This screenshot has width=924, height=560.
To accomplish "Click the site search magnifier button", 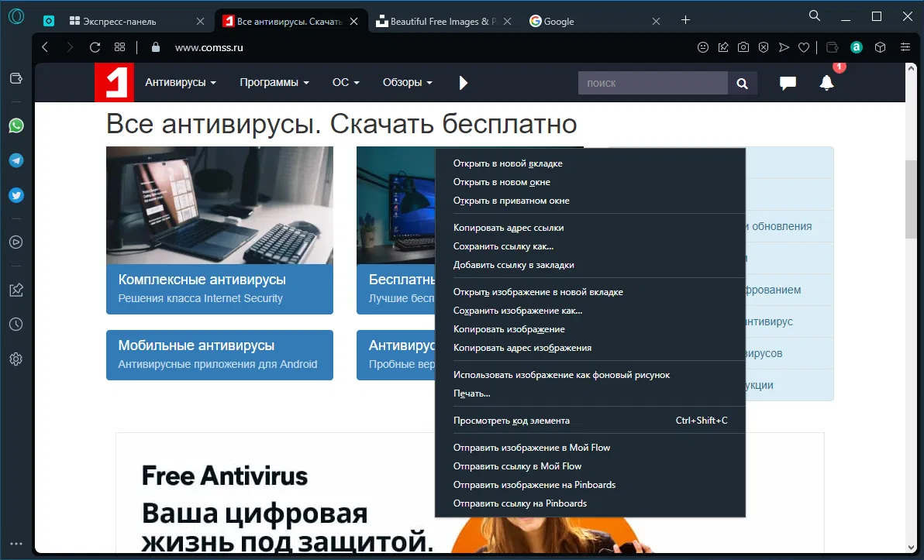I will coord(742,83).
